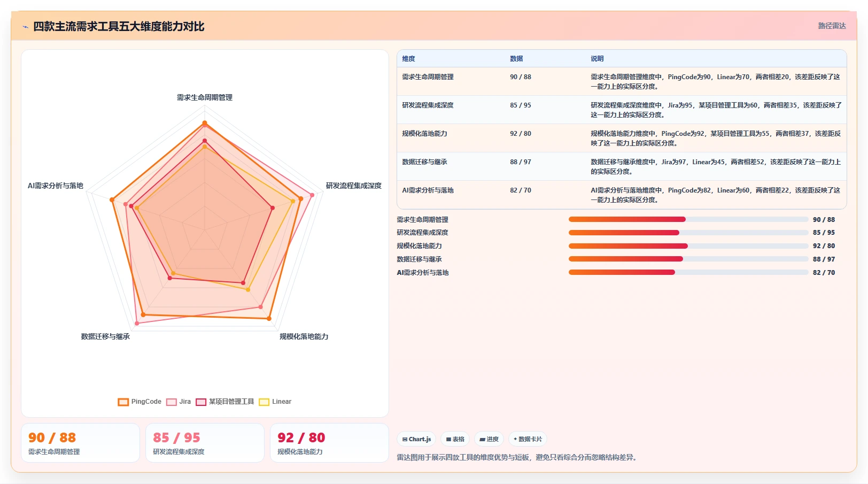Toggle 某项目管理工具 legend swatch

click(201, 402)
